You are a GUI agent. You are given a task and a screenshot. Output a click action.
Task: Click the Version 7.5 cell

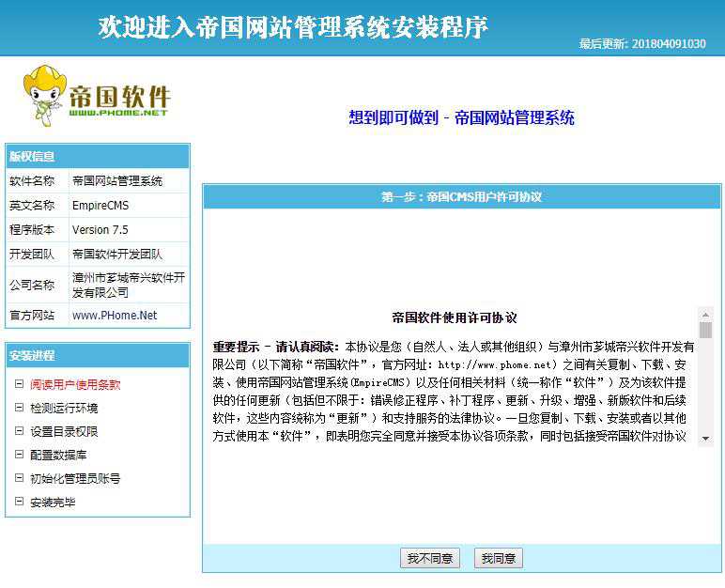click(x=129, y=230)
